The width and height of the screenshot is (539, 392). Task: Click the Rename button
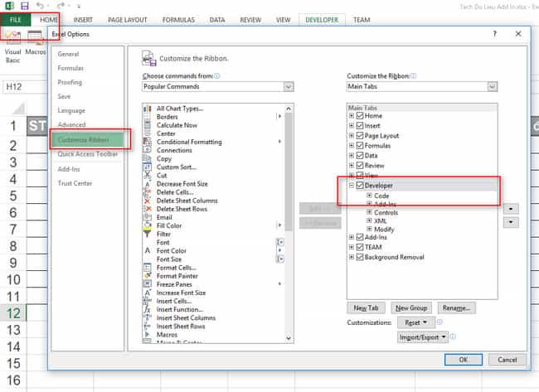click(x=457, y=307)
